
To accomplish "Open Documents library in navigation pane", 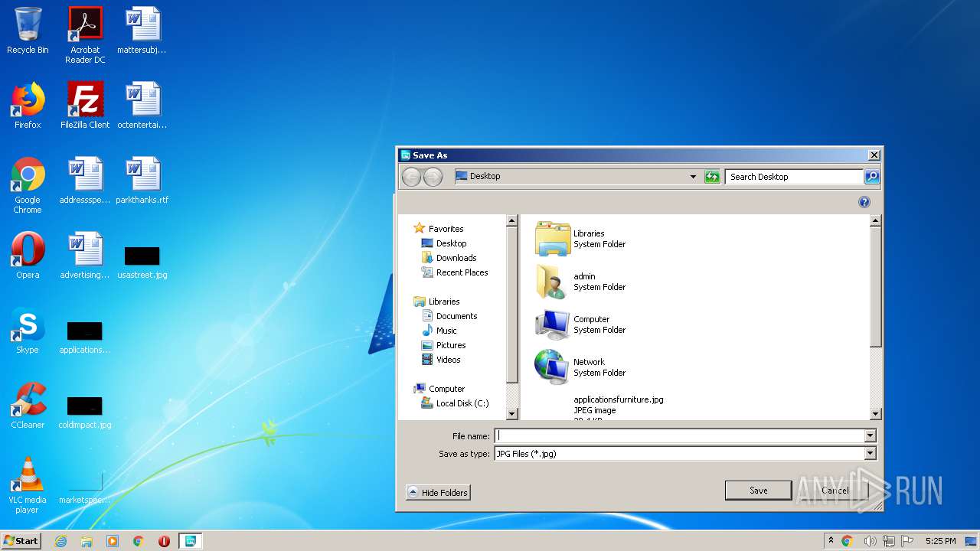I will 450,316.
